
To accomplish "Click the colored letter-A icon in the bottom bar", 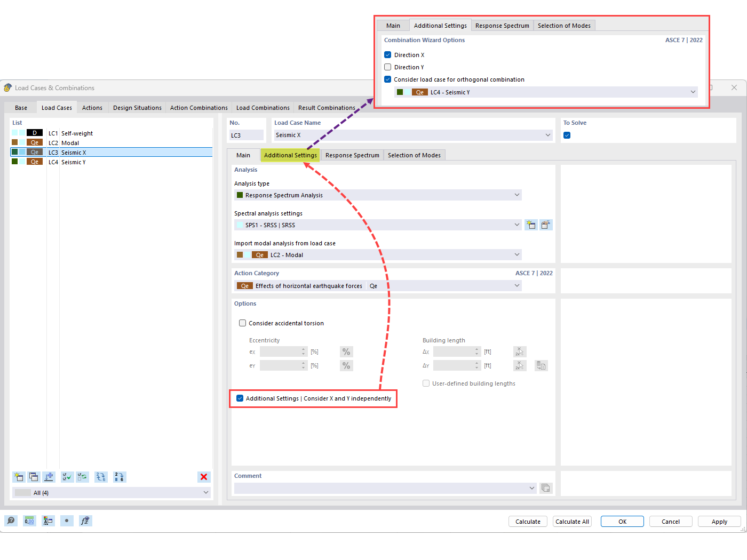I will 48,521.
